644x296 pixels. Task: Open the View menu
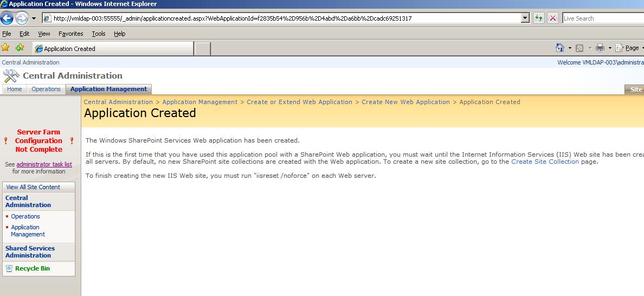[x=44, y=34]
